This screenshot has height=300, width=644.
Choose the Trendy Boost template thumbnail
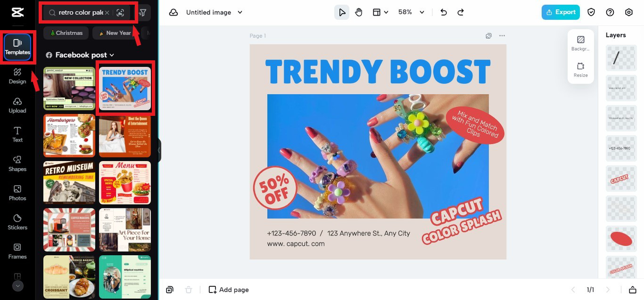pyautogui.click(x=125, y=89)
